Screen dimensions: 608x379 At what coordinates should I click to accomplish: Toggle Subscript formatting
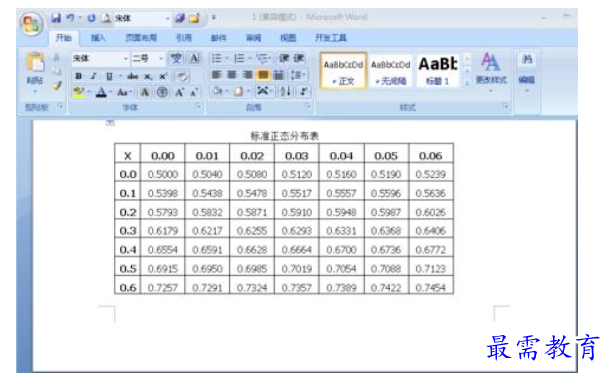148,76
